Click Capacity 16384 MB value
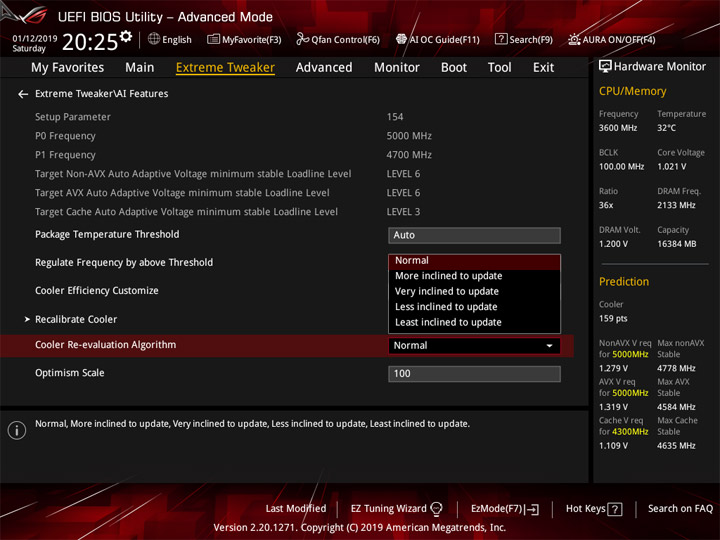Viewport: 720px width, 540px height. 676,244
